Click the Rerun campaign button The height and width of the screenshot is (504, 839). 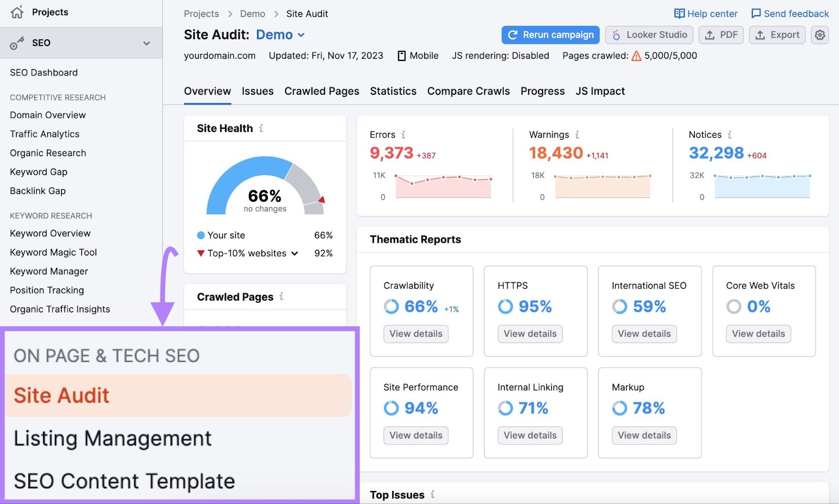550,35
